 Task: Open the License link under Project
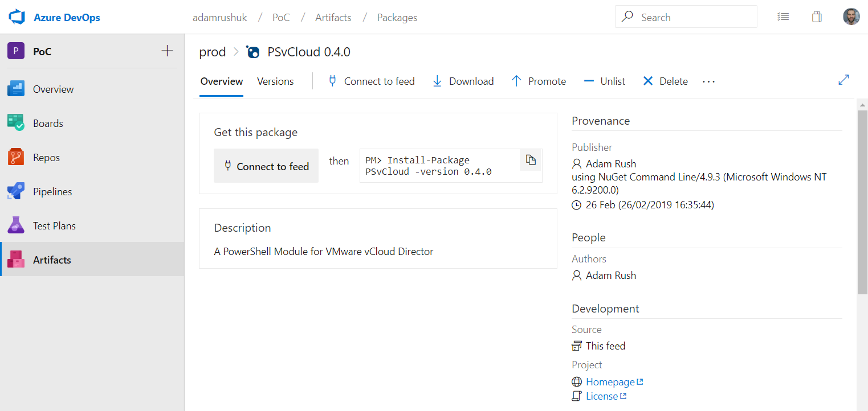tap(602, 396)
